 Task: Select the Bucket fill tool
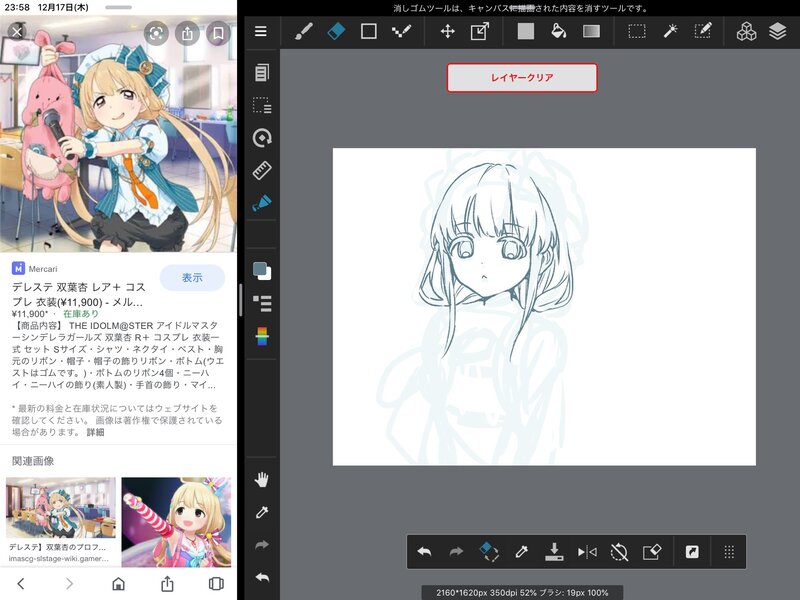(x=559, y=31)
